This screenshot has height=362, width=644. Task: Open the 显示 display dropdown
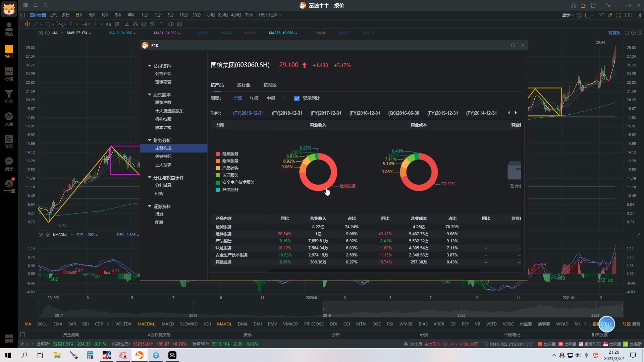(568, 15)
